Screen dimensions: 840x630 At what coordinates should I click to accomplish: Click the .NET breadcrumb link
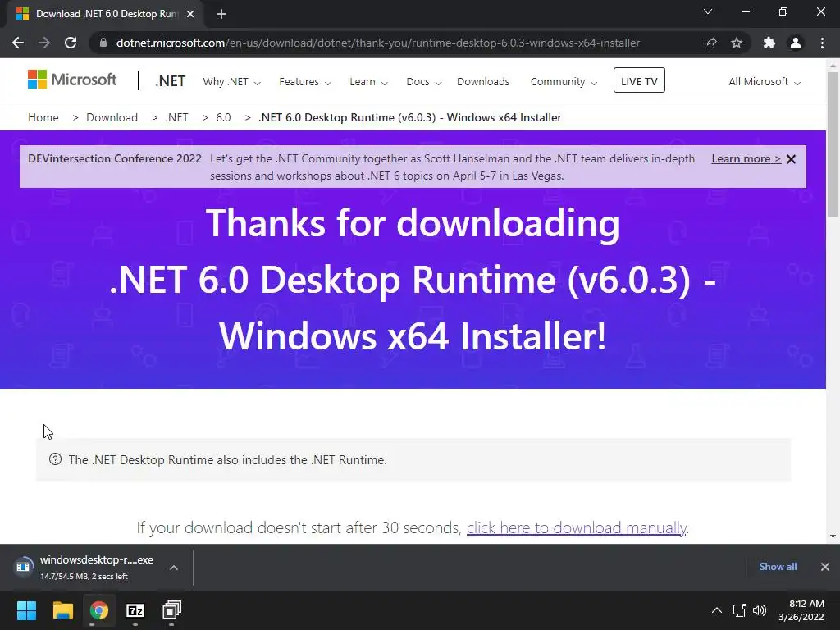tap(177, 117)
